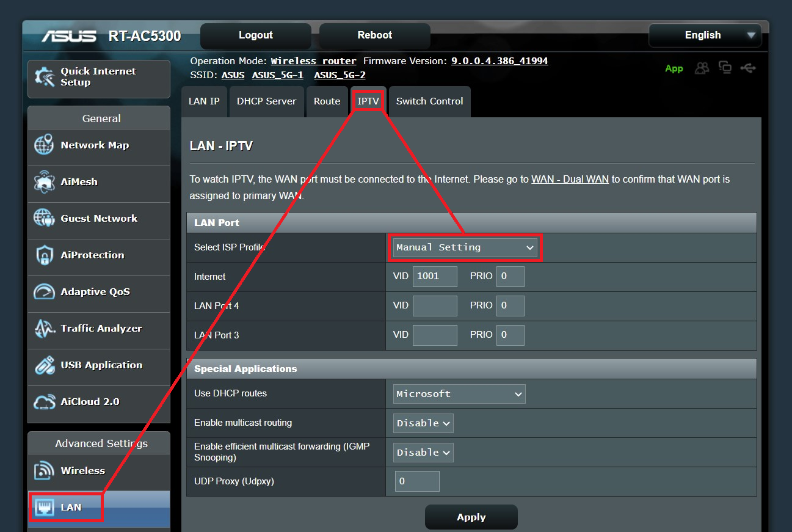Click the App link in header
This screenshot has width=792, height=532.
674,68
